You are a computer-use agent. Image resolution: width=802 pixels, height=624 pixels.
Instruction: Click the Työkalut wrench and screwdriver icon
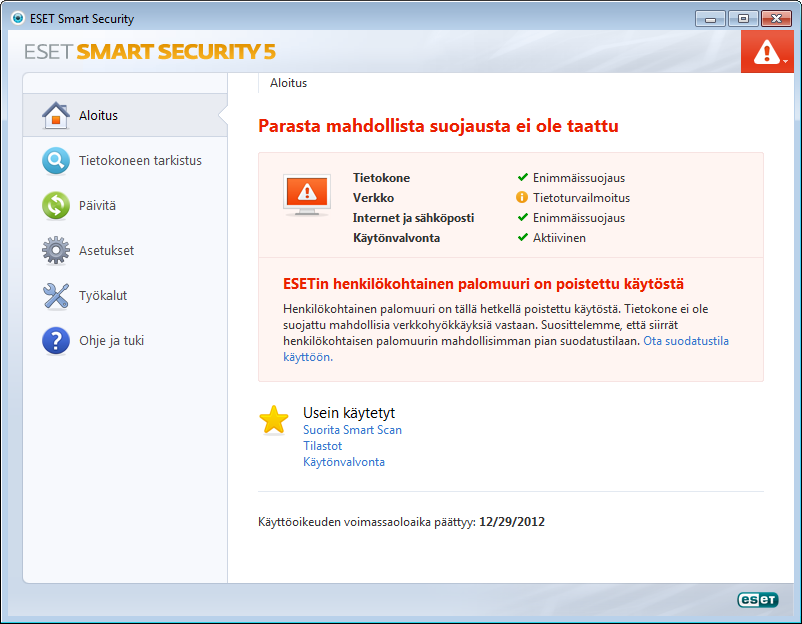point(56,296)
